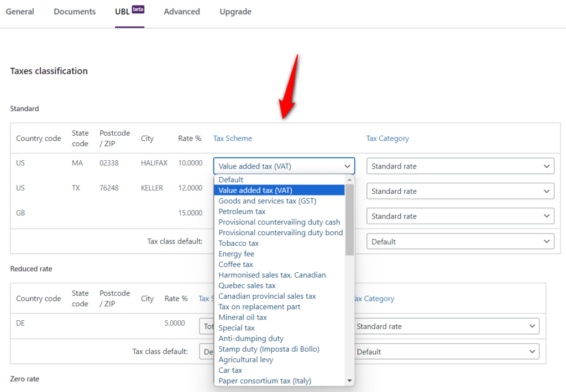Choose Anti-dumping duty option
The height and width of the screenshot is (392, 566).
[x=251, y=338]
